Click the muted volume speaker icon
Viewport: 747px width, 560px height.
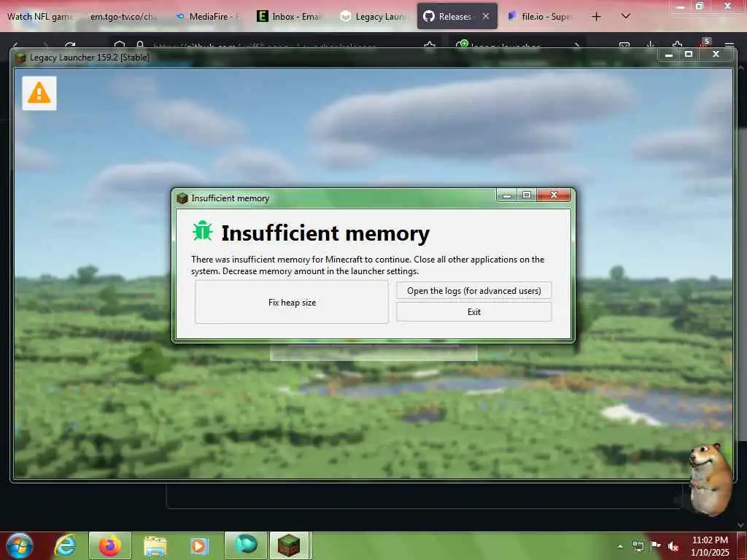click(x=673, y=546)
